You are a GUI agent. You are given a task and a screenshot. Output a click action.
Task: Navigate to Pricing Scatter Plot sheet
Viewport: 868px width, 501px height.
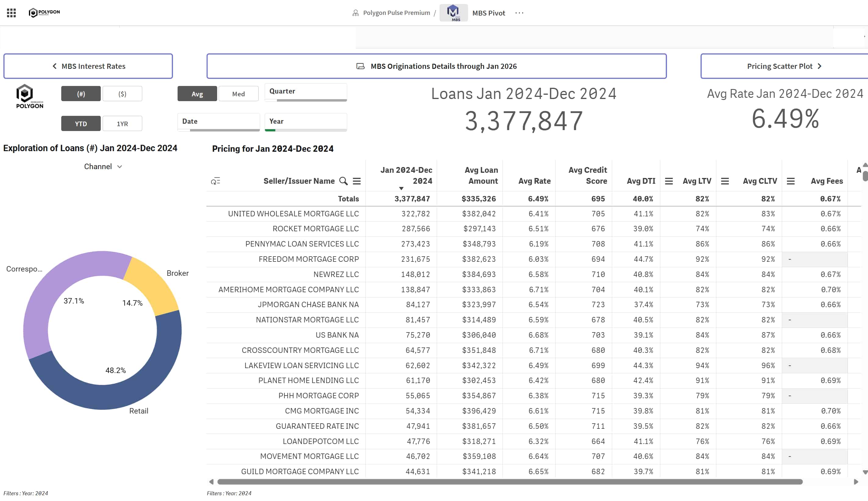(783, 66)
